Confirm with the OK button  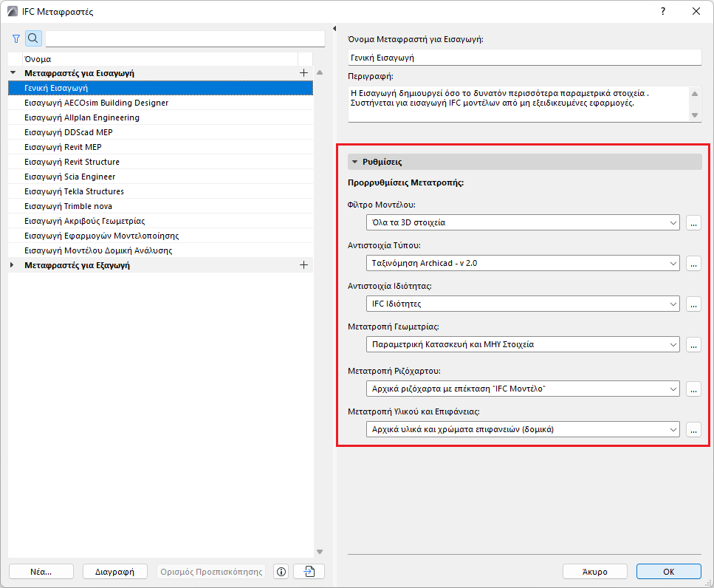(668, 572)
